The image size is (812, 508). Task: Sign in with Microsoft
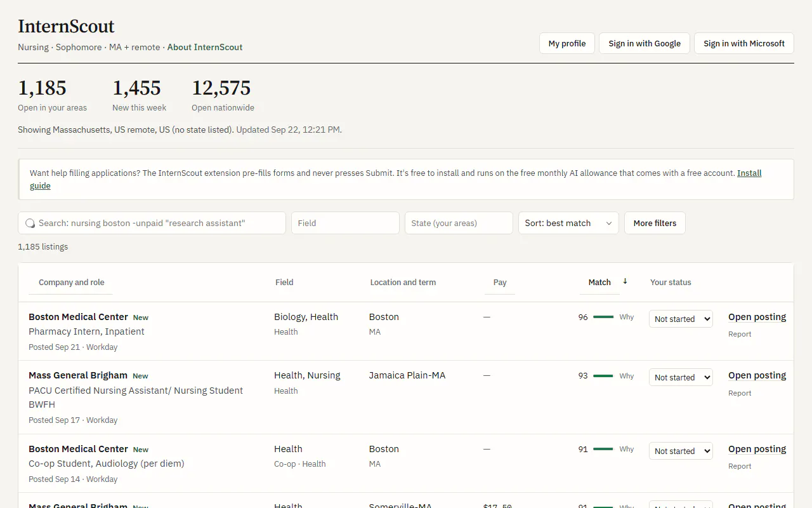point(744,43)
